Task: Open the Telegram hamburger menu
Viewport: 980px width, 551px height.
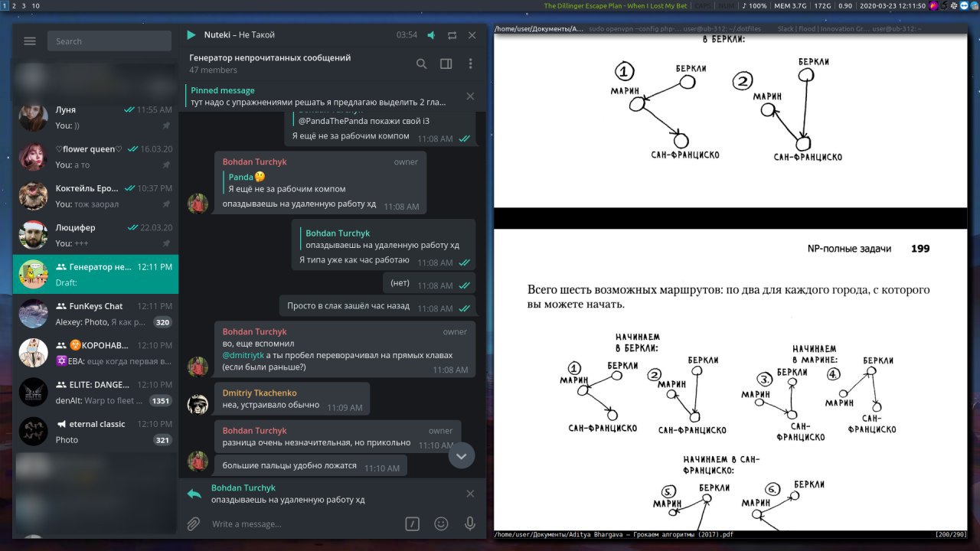Action: [x=30, y=41]
